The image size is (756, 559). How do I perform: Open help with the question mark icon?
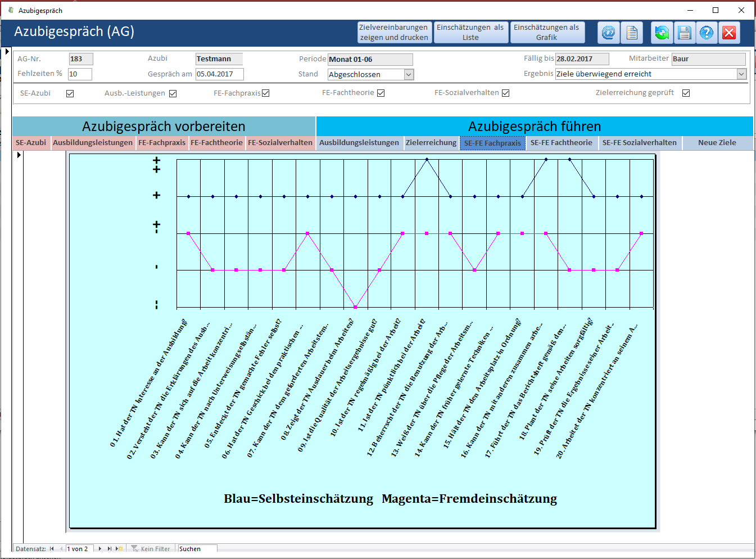(707, 33)
